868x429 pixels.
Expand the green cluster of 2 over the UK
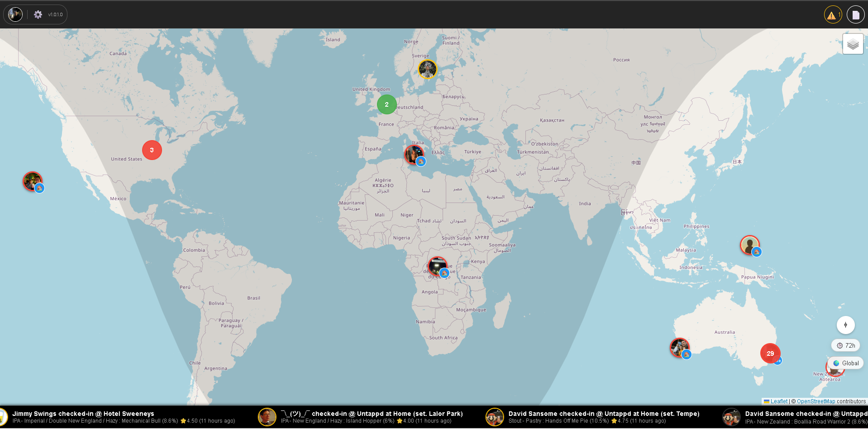386,104
